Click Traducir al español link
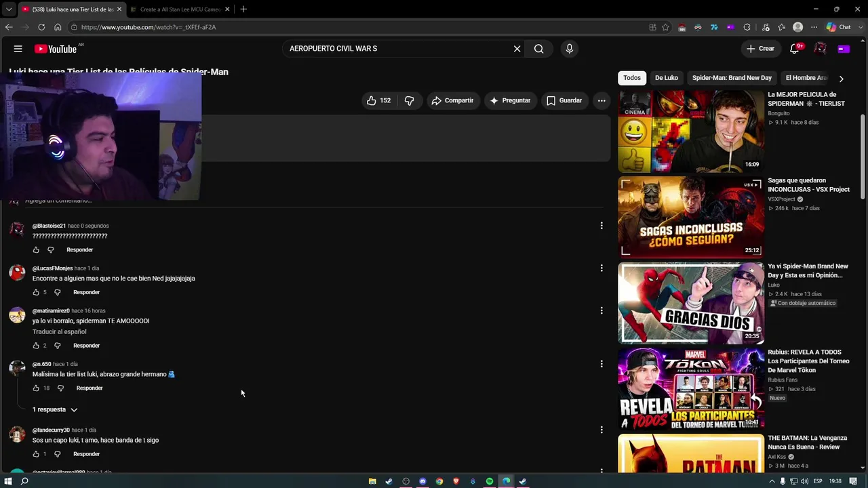The image size is (868, 488). click(x=60, y=332)
